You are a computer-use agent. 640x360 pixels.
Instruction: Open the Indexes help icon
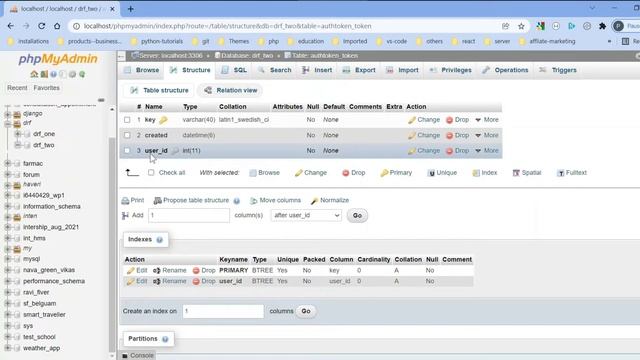160,240
